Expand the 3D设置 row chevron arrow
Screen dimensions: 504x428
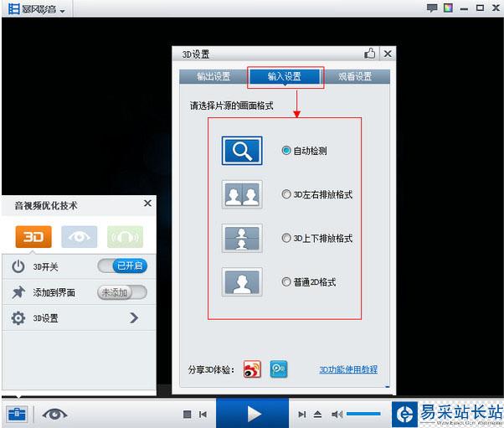click(x=134, y=318)
